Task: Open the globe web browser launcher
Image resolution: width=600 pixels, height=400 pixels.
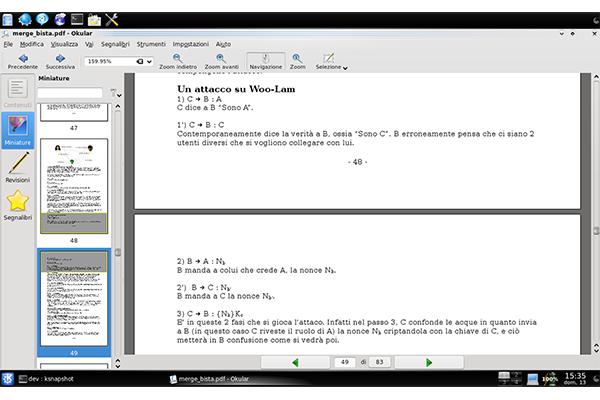Action: tap(25, 19)
